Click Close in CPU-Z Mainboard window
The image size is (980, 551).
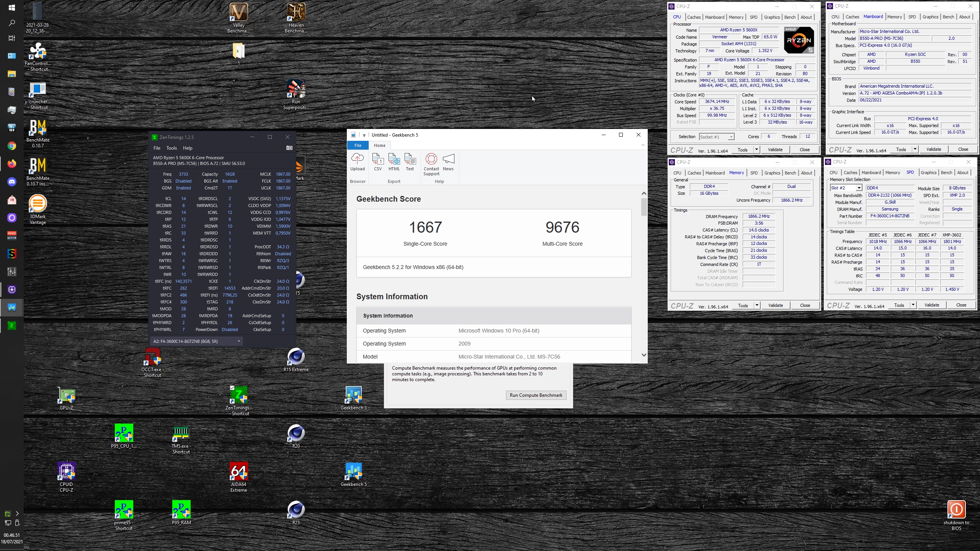coord(963,149)
